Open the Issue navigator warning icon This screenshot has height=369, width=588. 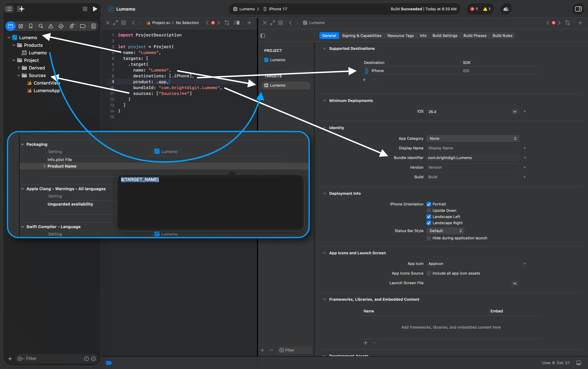(51, 26)
